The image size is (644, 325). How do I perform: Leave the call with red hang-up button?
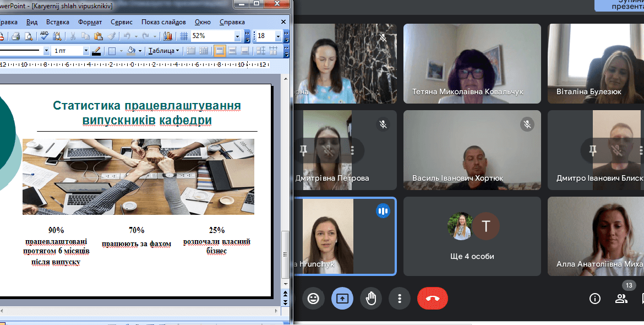coord(433,299)
